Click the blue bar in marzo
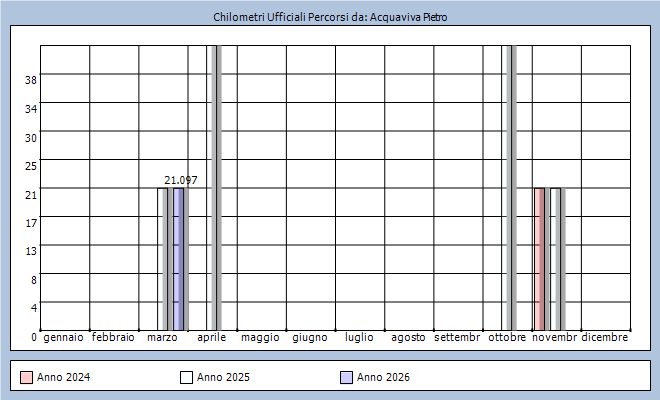This screenshot has width=660, height=400. tap(179, 258)
